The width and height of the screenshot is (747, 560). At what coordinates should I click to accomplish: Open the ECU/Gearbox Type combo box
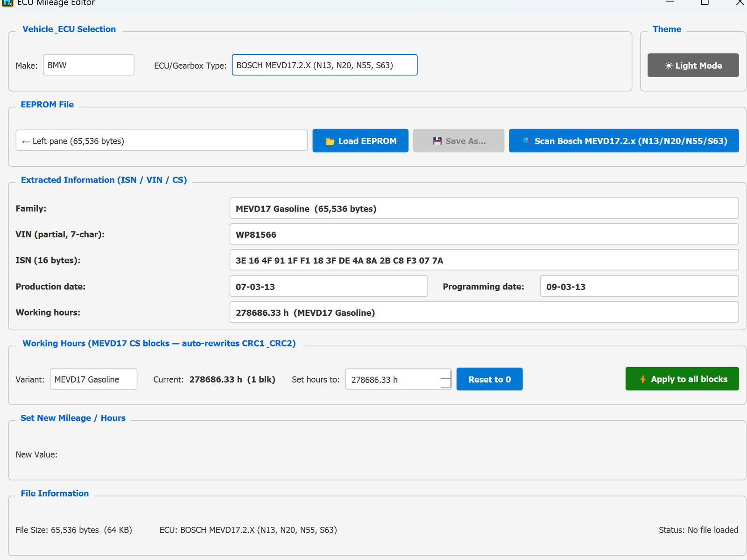click(x=324, y=65)
